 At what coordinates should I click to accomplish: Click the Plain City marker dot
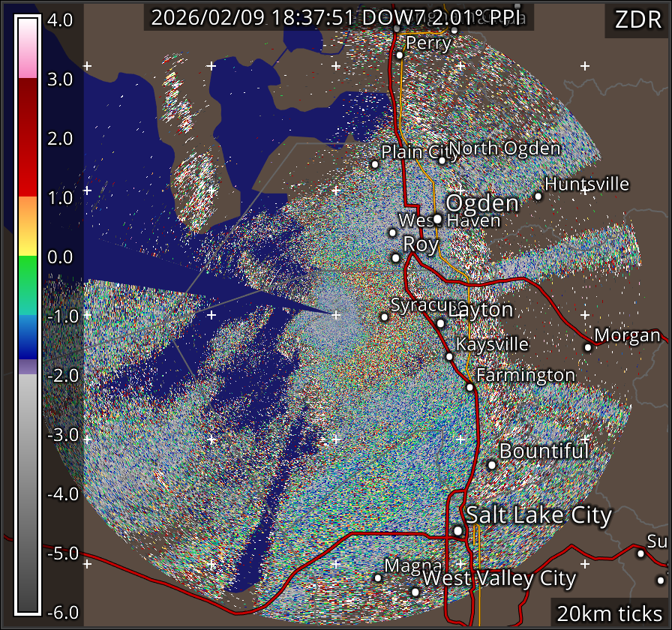pos(376,164)
